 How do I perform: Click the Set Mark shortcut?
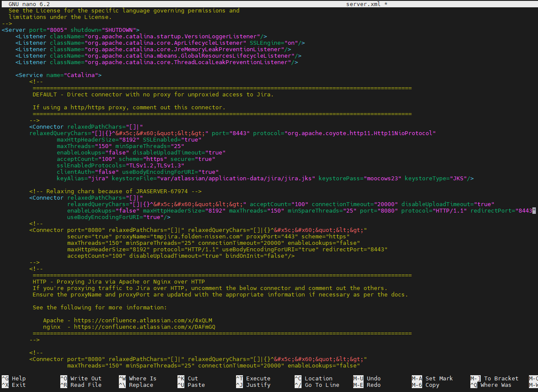coord(439,379)
